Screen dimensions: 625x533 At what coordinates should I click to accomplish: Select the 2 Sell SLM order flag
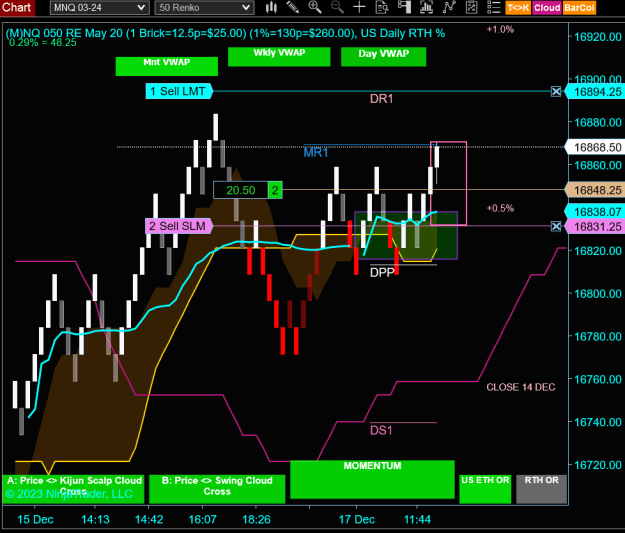click(x=179, y=226)
